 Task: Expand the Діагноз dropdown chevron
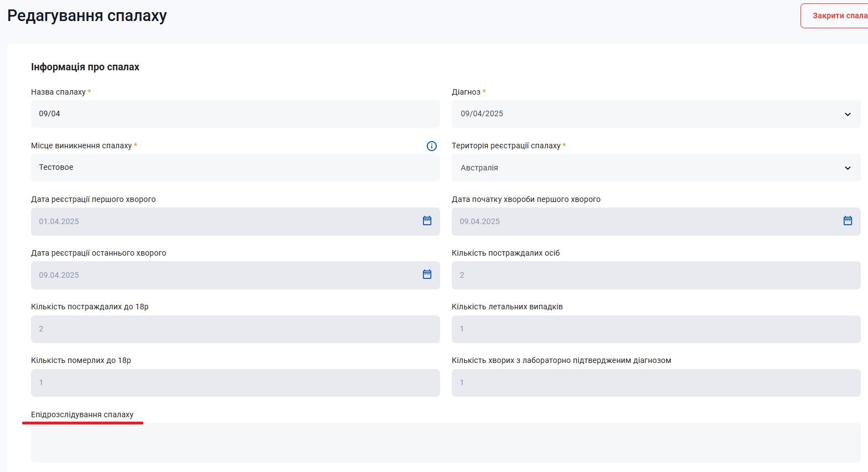coord(848,114)
